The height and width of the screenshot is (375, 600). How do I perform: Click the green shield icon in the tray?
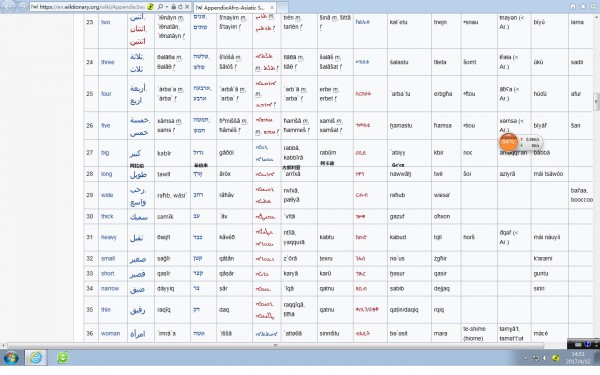(556, 358)
